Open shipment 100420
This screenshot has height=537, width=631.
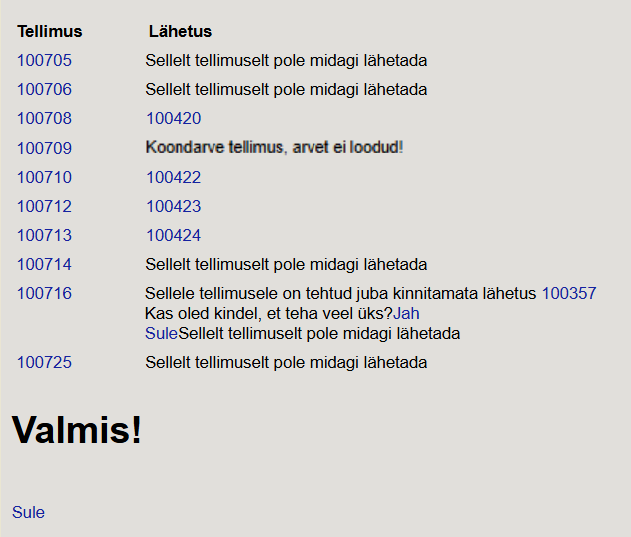(x=173, y=119)
